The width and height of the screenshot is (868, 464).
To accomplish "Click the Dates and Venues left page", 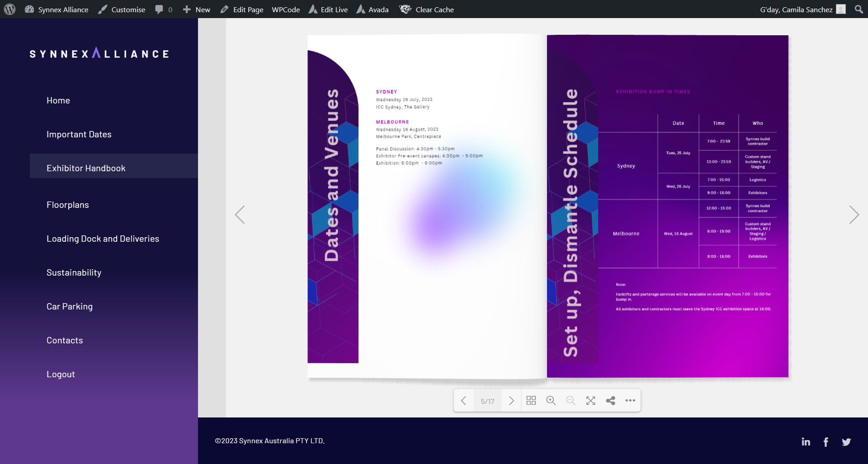I will pos(427,206).
